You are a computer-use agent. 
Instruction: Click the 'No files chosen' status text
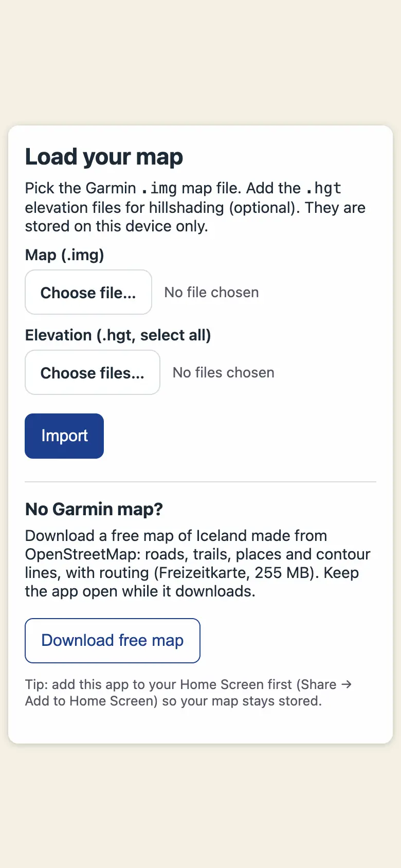[x=224, y=372]
